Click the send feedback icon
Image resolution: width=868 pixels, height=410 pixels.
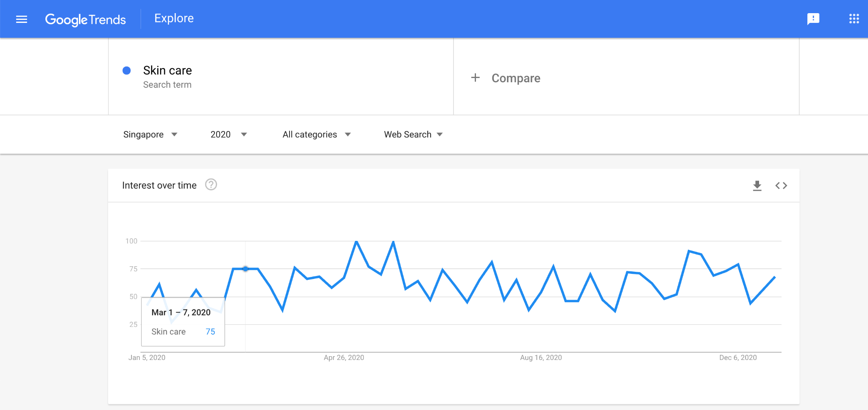pyautogui.click(x=813, y=19)
